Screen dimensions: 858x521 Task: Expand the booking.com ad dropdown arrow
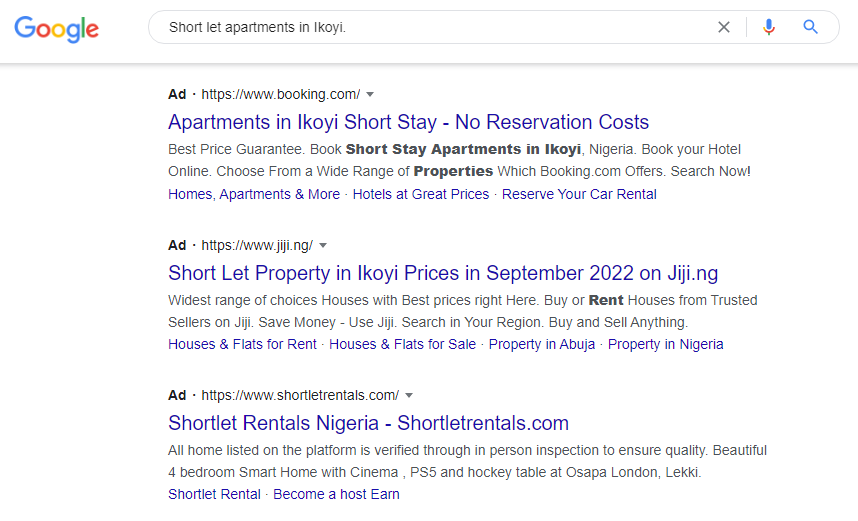[x=370, y=94]
